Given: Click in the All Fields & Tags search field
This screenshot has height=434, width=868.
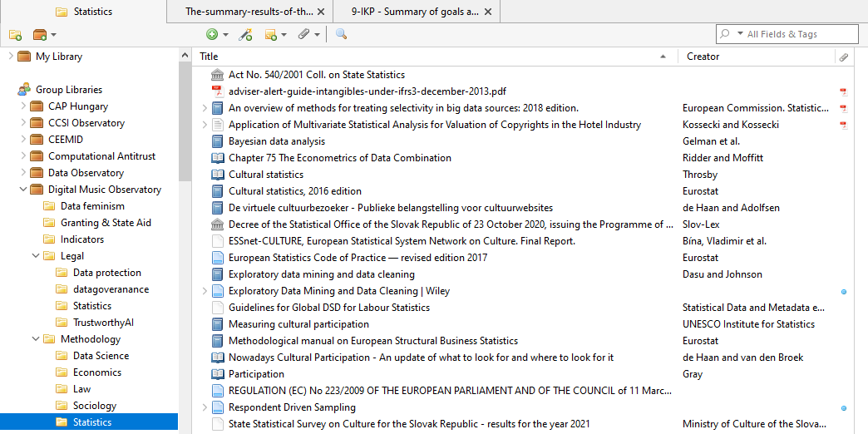Looking at the screenshot, I should pos(798,34).
